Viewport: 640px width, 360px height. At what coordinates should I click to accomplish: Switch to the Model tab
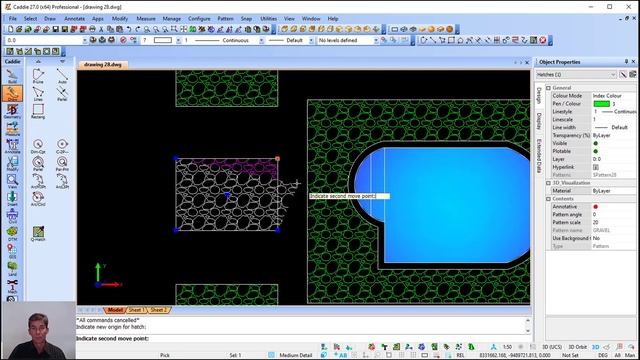point(115,310)
